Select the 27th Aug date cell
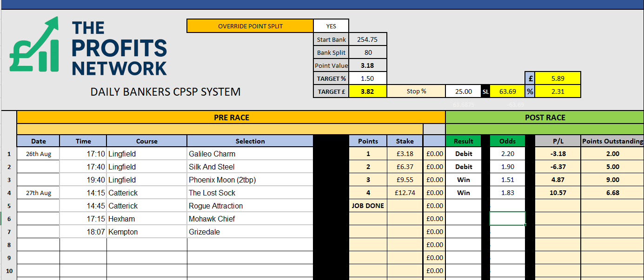 [x=38, y=193]
